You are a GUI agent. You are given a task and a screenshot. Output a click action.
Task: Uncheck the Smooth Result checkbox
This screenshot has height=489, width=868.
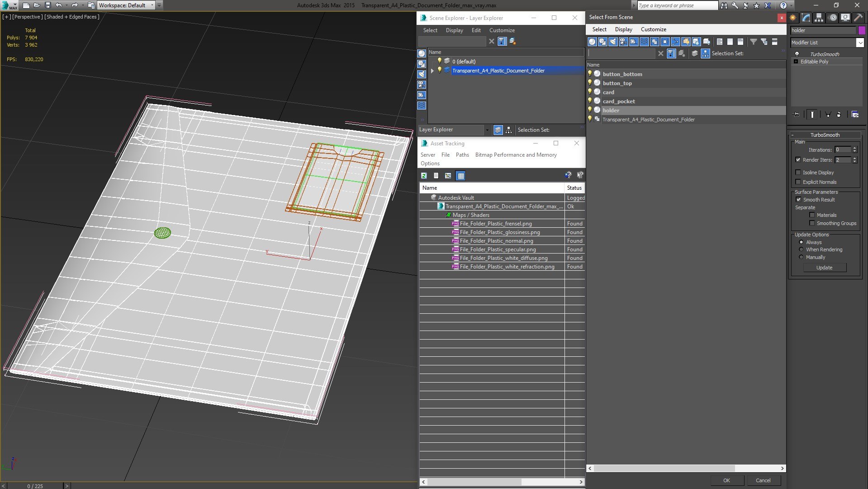click(x=798, y=200)
